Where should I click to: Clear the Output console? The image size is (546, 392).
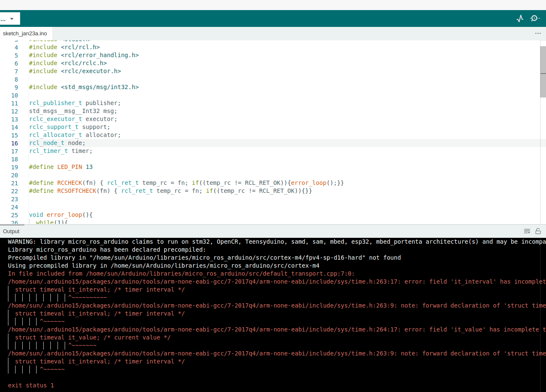(x=527, y=231)
